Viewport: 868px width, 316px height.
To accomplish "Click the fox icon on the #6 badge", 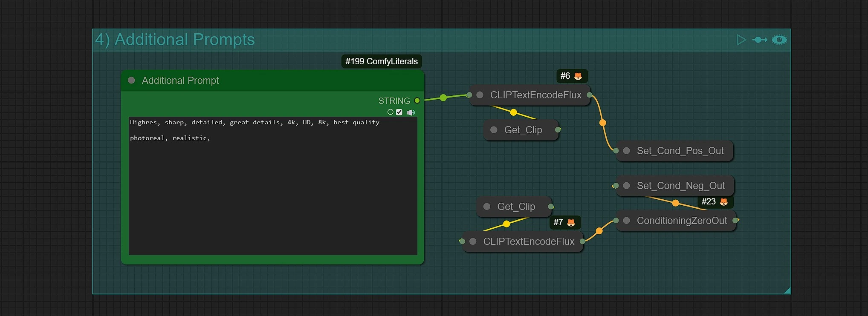I will [x=578, y=76].
